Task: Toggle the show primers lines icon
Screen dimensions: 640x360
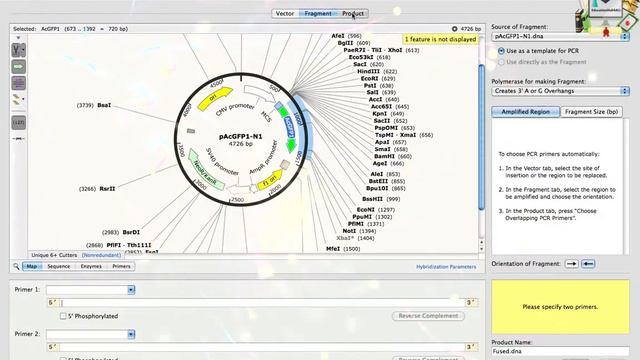Action: coord(18,83)
